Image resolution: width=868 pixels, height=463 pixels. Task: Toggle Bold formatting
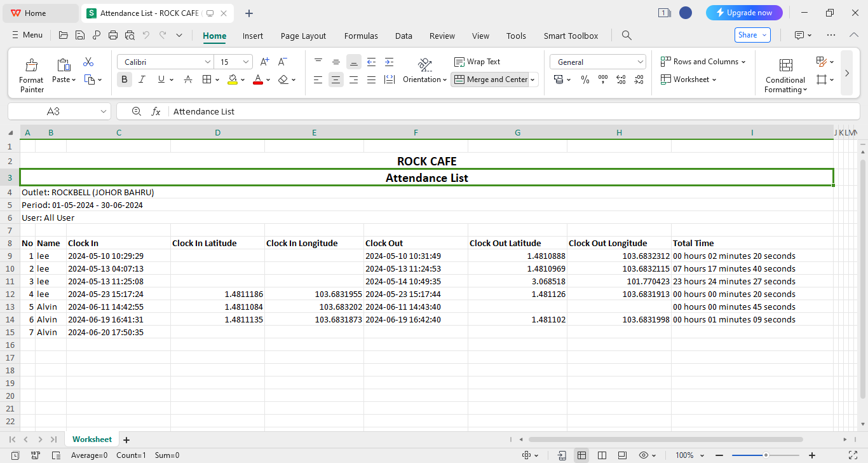coord(125,79)
